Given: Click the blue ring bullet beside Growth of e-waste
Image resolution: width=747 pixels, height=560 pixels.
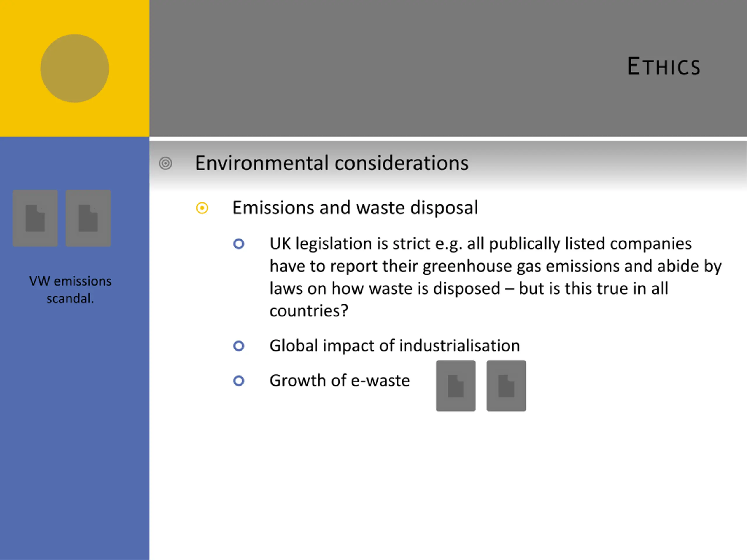Looking at the screenshot, I should (x=239, y=381).
